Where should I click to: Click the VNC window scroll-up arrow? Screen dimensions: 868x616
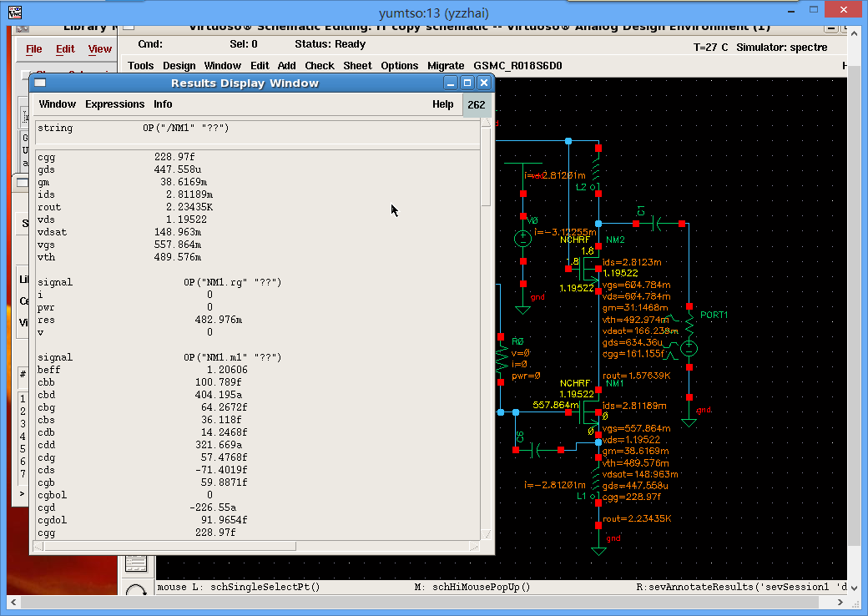854,33
